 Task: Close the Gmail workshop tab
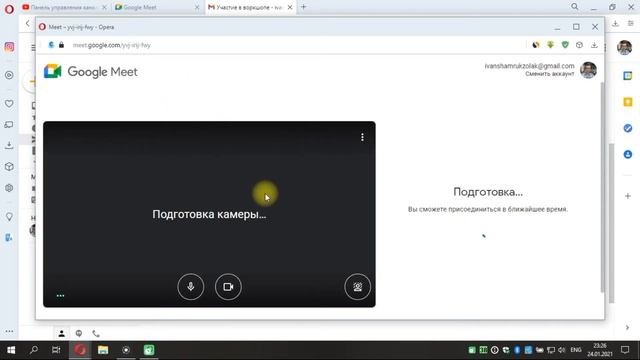(x=290, y=7)
